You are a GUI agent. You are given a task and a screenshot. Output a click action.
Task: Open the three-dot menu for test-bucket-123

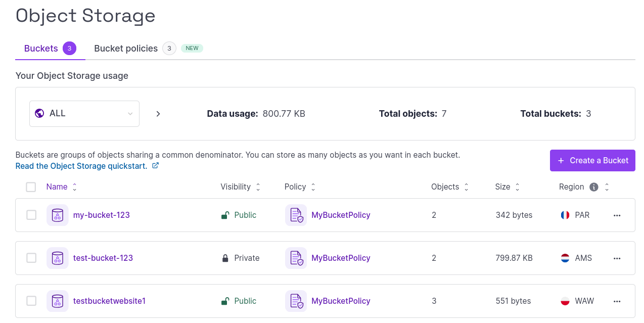click(617, 258)
